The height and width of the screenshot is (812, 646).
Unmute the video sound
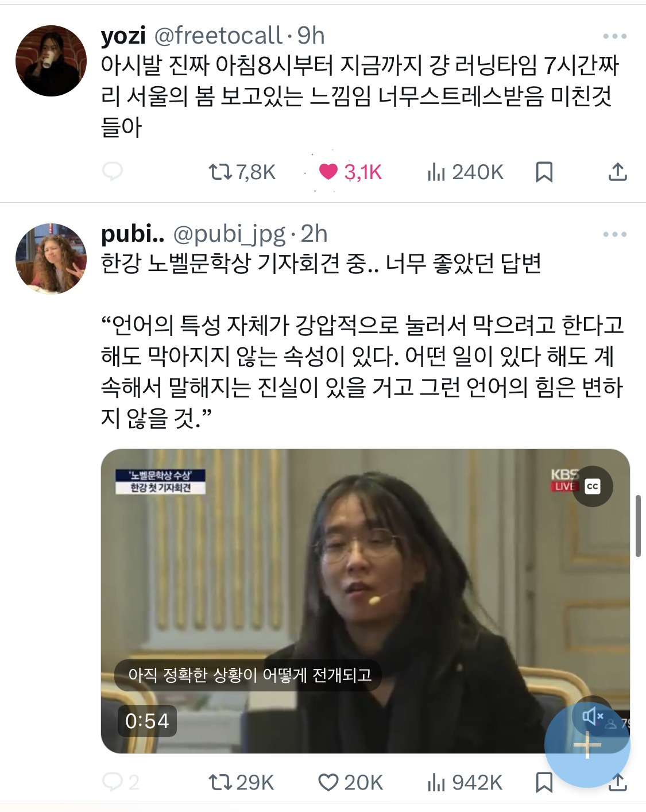click(593, 716)
